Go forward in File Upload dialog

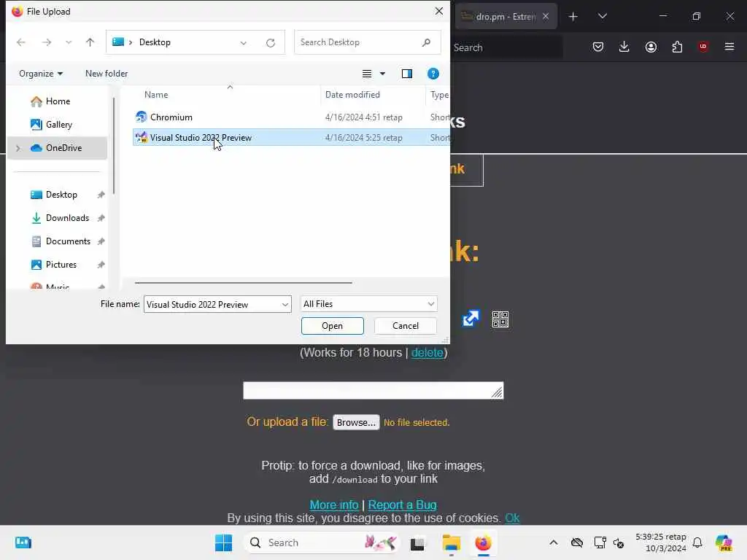(x=46, y=42)
